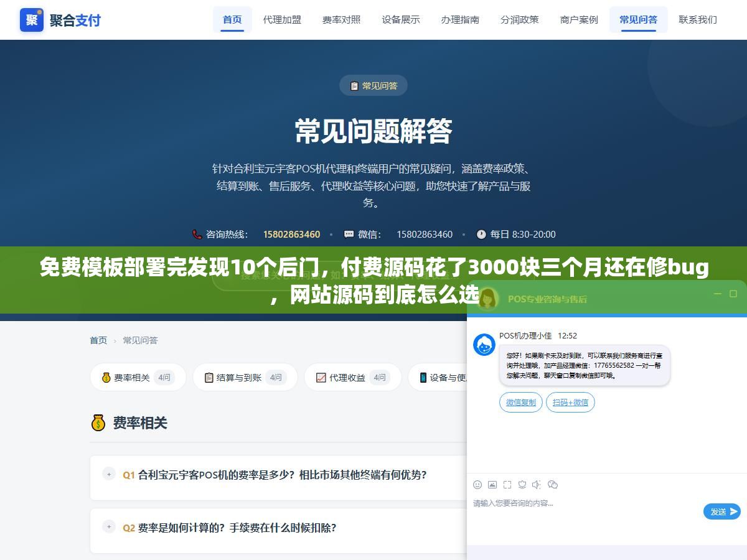This screenshot has width=747, height=560.
Task: Click the clock icon beside 每日 8:30-20:00
Action: click(x=481, y=234)
